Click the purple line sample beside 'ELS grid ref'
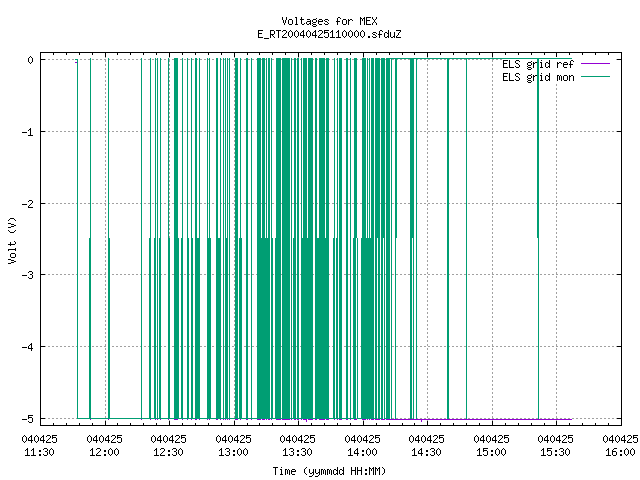This screenshot has height=480, width=640. pyautogui.click(x=595, y=64)
